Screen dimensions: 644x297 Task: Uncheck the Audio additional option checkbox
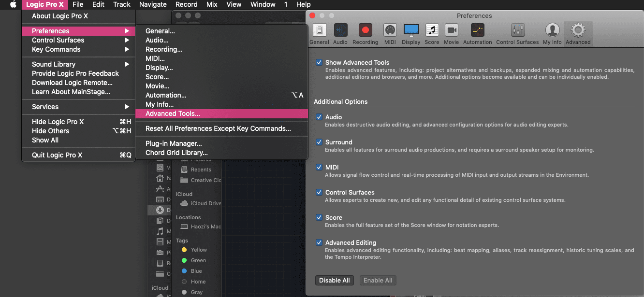[319, 117]
